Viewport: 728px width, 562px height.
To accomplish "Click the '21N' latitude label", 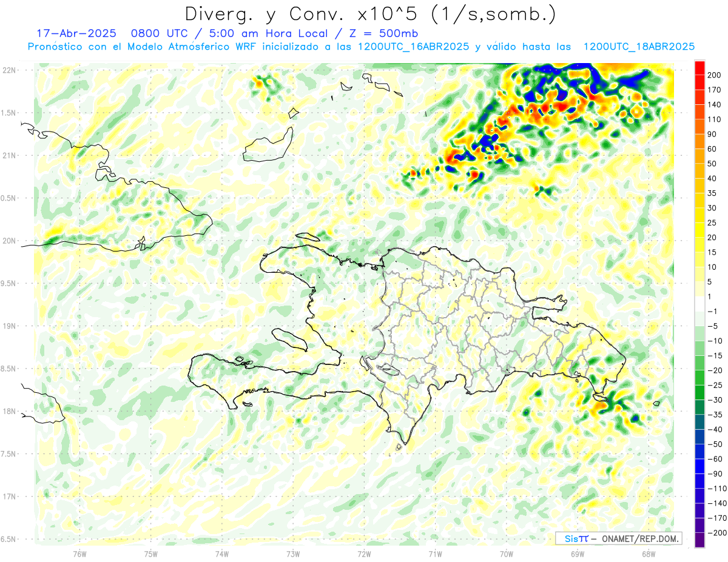I will click(8, 155).
